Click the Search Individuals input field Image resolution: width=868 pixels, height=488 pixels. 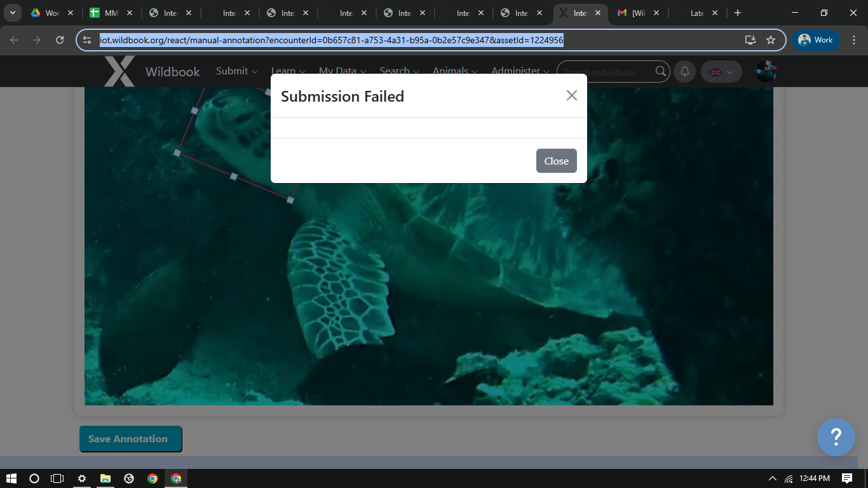pyautogui.click(x=607, y=72)
